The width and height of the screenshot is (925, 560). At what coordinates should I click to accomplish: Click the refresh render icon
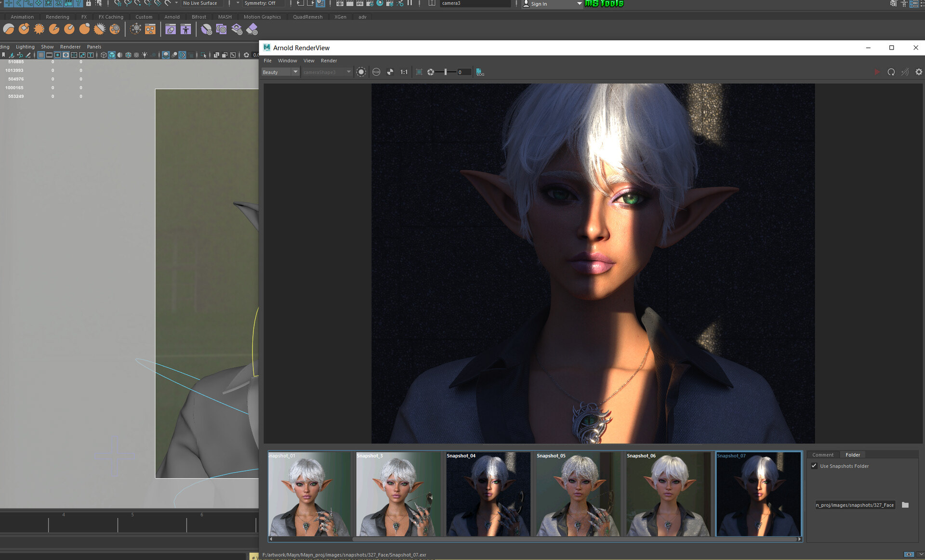click(891, 72)
